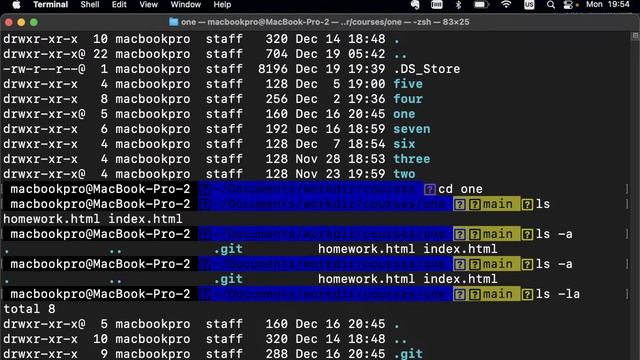Click the timestamp "Dec 19 05:42"
The width and height of the screenshot is (640, 360).
pos(340,54)
